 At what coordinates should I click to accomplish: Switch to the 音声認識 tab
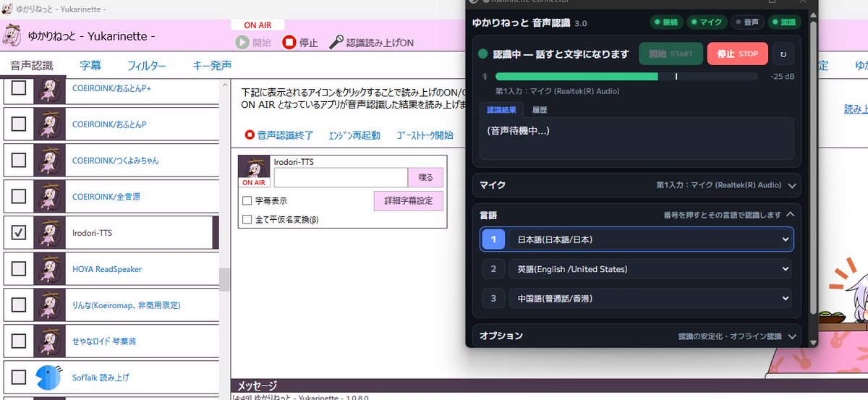click(32, 66)
